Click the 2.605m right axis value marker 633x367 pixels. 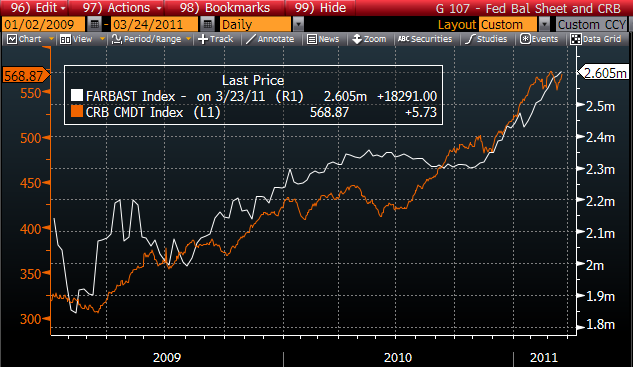point(605,73)
